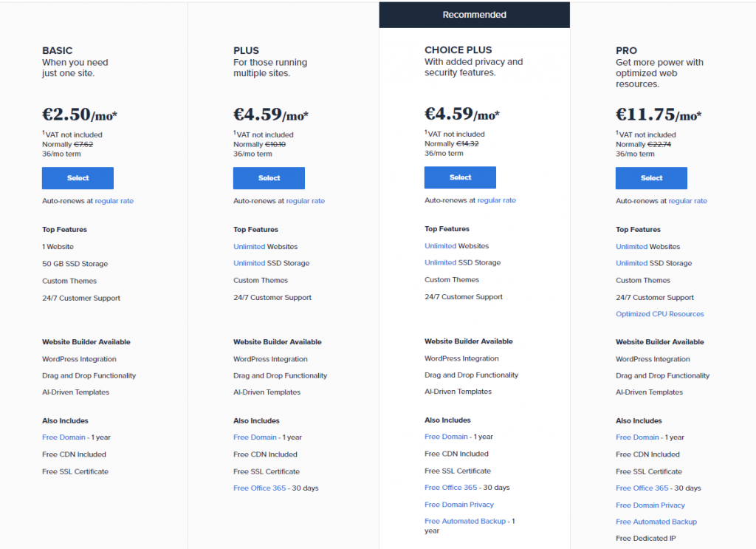Click Unlimited Websites link in PLUS plan

pos(249,247)
